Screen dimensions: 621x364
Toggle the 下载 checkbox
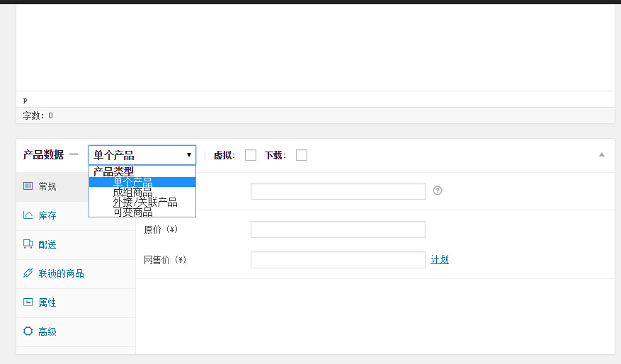coord(302,155)
